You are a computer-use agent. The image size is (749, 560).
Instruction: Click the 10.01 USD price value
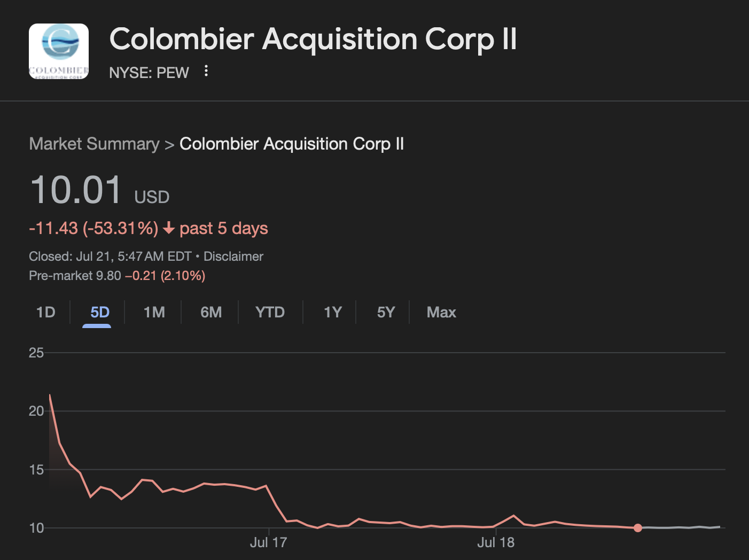99,190
